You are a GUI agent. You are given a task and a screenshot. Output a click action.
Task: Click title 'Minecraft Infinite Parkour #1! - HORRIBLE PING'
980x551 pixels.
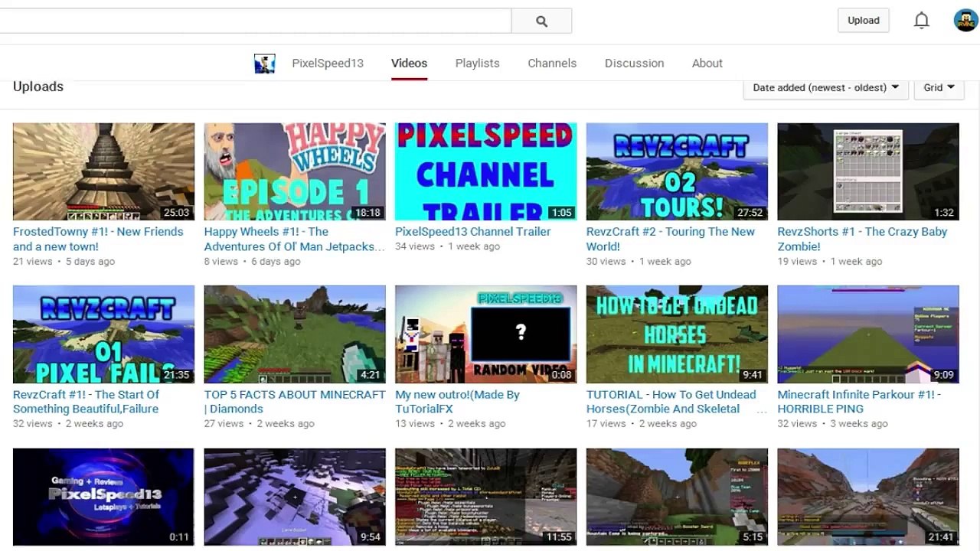tap(859, 402)
